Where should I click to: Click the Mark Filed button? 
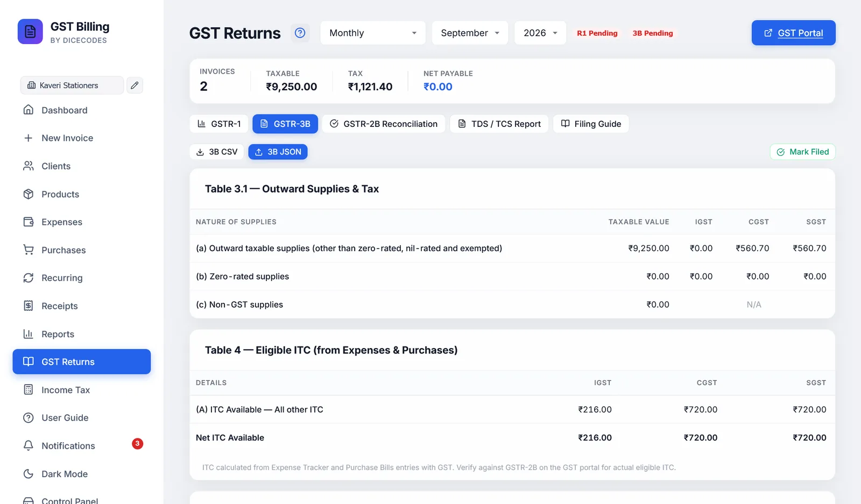(802, 152)
